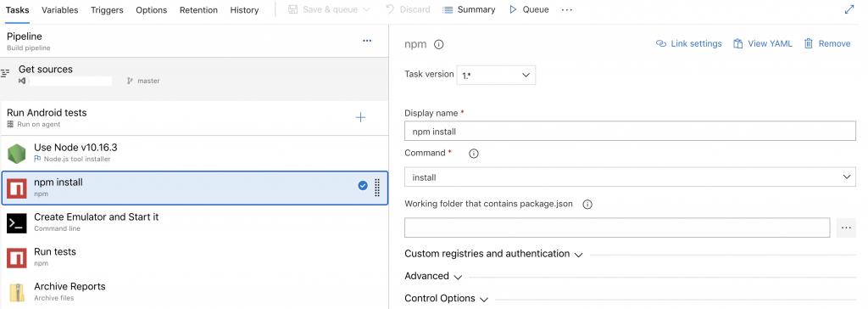Open the Retention tab
The width and height of the screenshot is (868, 309).
coord(198,10)
